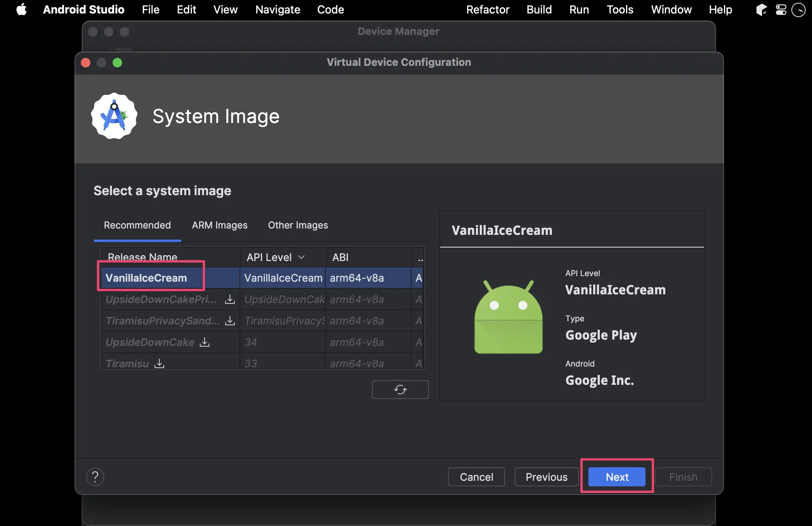The height and width of the screenshot is (526, 812).
Task: Click VanillaIceCream API Level cell in table
Action: pos(283,278)
